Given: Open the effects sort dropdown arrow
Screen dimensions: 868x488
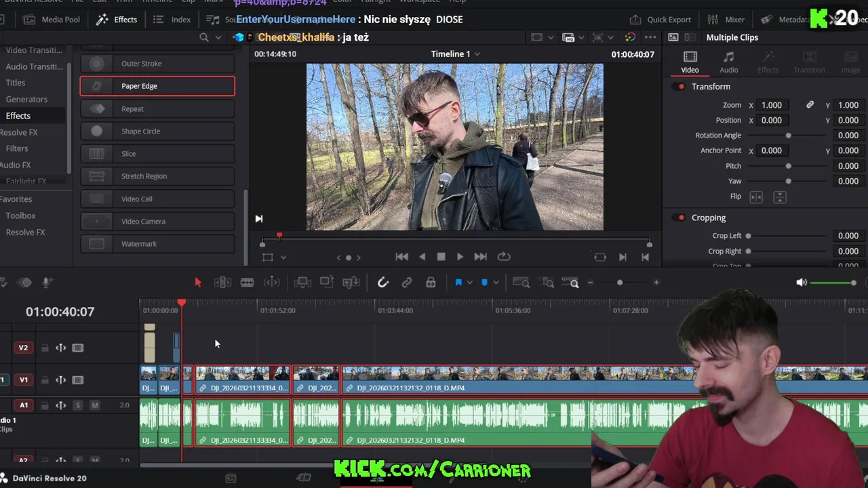Looking at the screenshot, I should (x=219, y=37).
